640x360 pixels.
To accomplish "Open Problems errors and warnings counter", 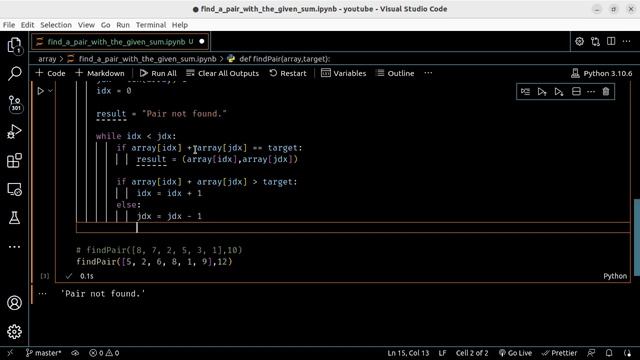I will pyautogui.click(x=104, y=353).
